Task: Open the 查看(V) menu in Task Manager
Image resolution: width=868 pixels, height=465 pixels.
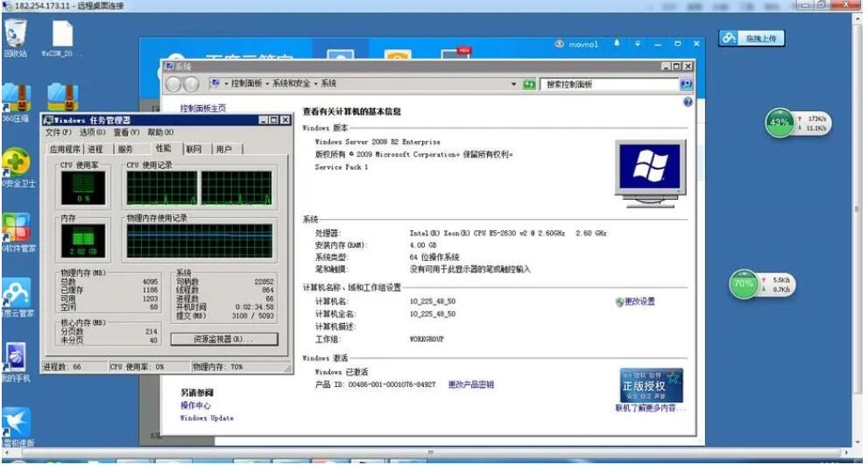Action: coord(126,132)
